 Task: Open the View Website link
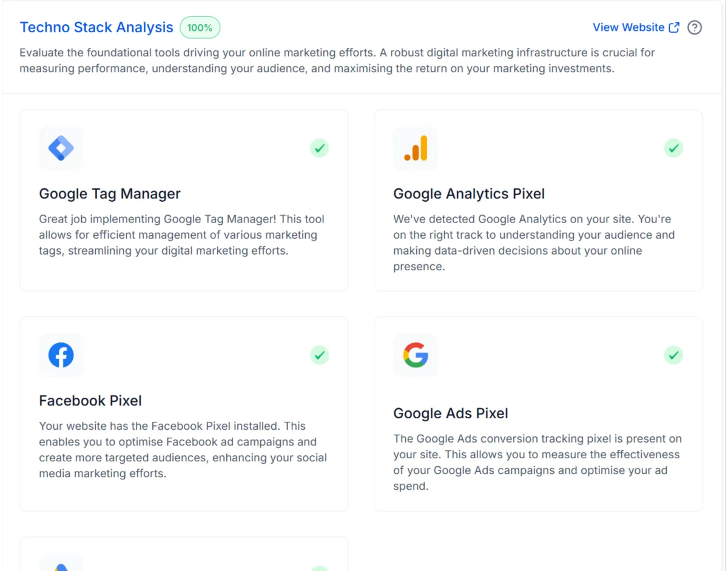[629, 28]
